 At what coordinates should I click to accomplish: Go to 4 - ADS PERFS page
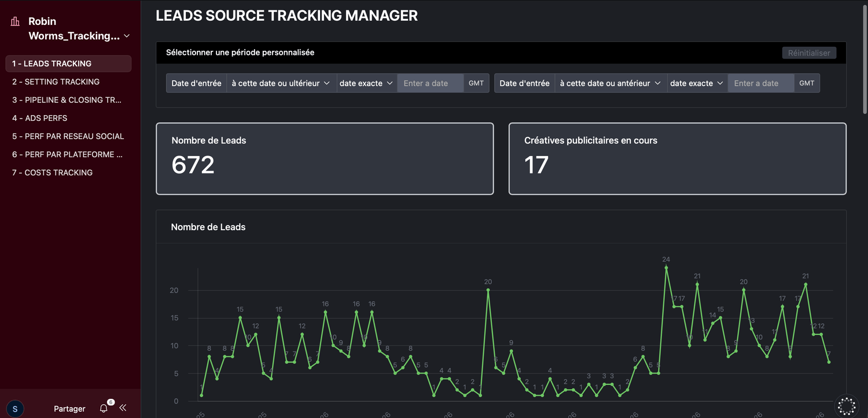[40, 118]
